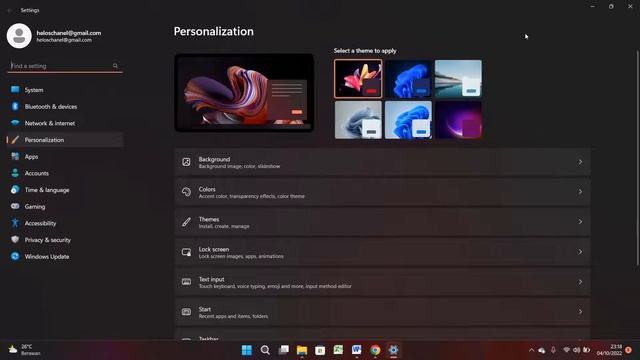Expand the Start settings chevron
The image size is (640, 360).
[580, 312]
